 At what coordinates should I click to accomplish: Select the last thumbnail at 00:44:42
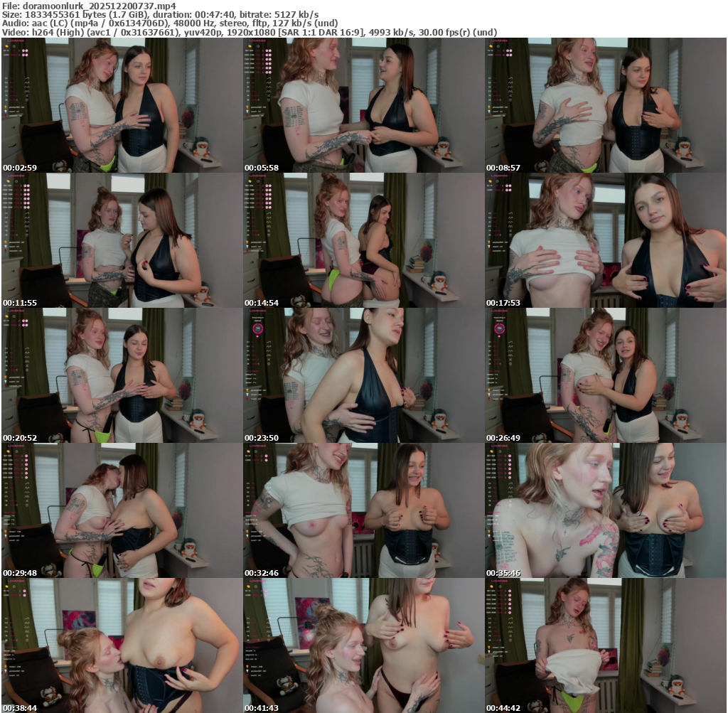pyautogui.click(x=606, y=645)
